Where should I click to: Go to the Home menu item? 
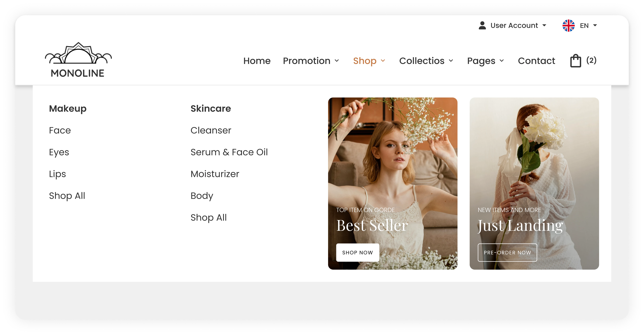(x=257, y=61)
